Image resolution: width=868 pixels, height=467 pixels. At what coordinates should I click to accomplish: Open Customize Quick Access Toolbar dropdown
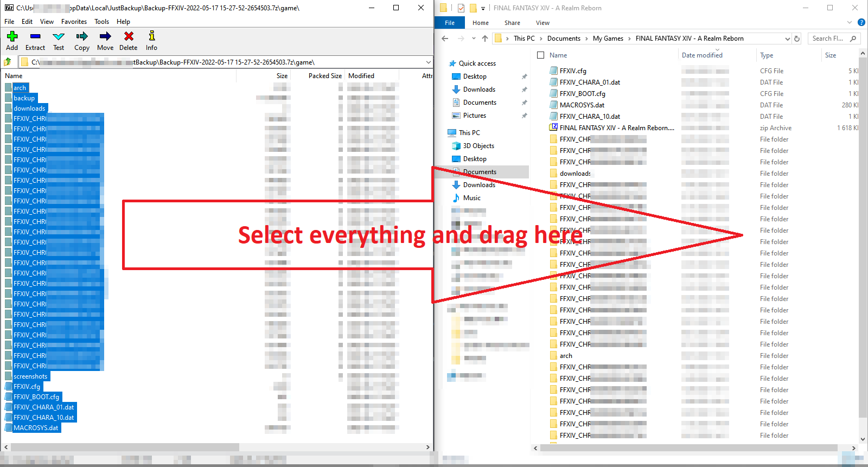[483, 9]
